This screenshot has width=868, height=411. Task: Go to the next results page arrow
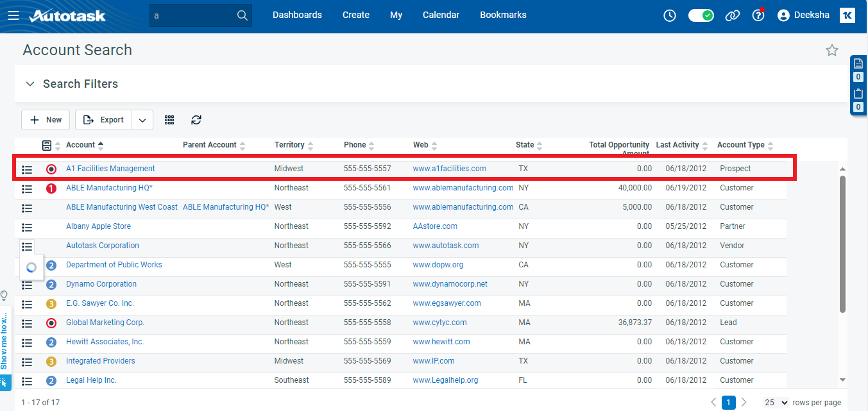(x=744, y=403)
